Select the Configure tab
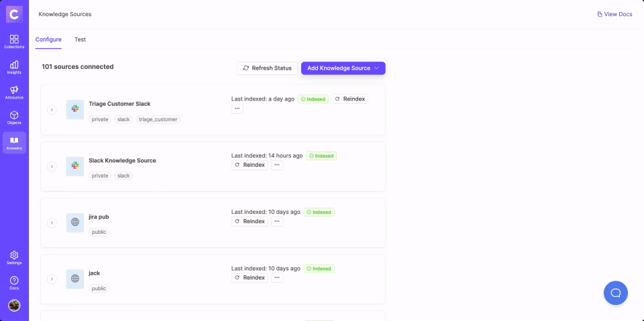Viewport: 644px width, 321px height. [x=48, y=40]
